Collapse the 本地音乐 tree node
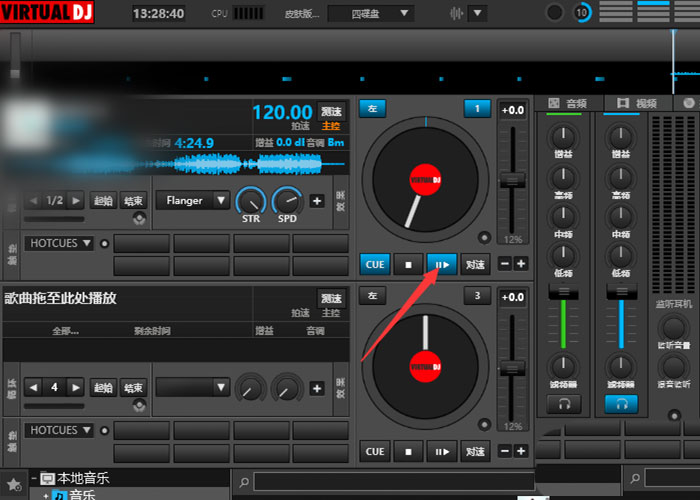 click(34, 479)
